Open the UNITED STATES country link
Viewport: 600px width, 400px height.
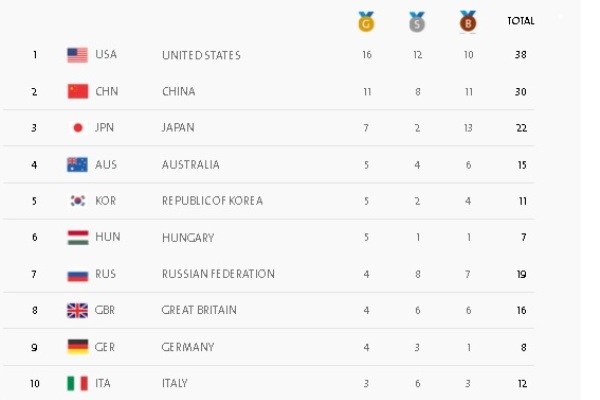coord(201,55)
